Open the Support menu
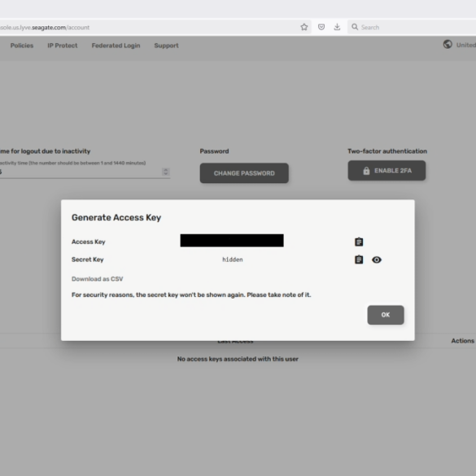This screenshot has width=476, height=476. coord(166,46)
